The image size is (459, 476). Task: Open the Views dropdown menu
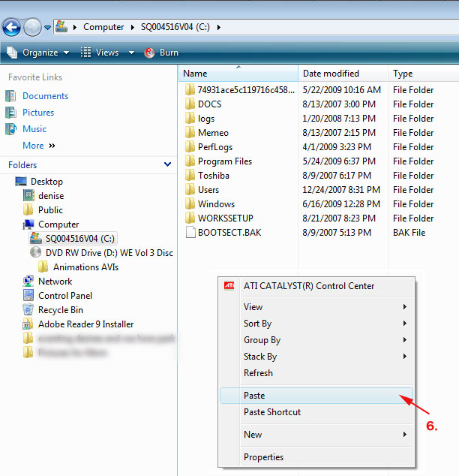[x=106, y=53]
